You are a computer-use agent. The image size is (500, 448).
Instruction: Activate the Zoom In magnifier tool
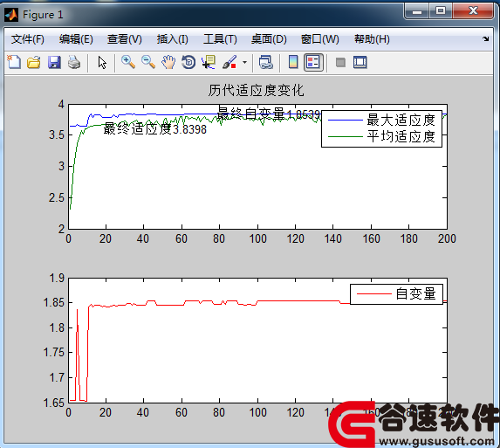click(x=128, y=62)
